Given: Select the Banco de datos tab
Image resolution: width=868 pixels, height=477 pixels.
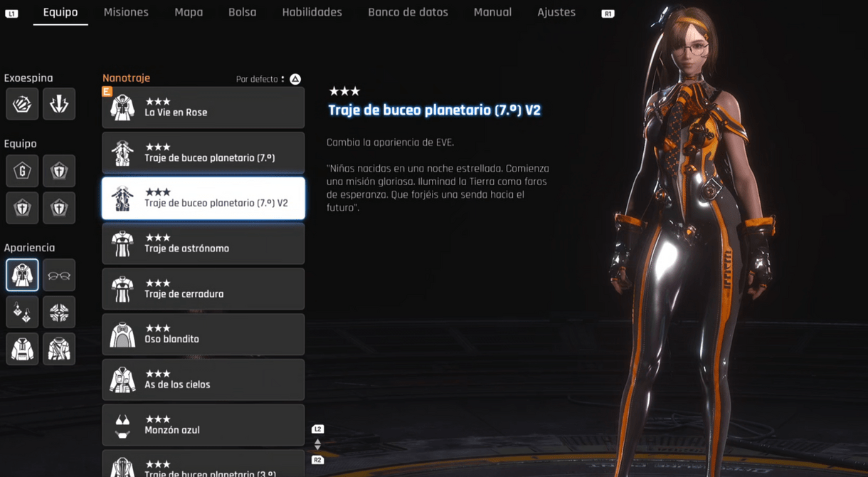Looking at the screenshot, I should 408,12.
